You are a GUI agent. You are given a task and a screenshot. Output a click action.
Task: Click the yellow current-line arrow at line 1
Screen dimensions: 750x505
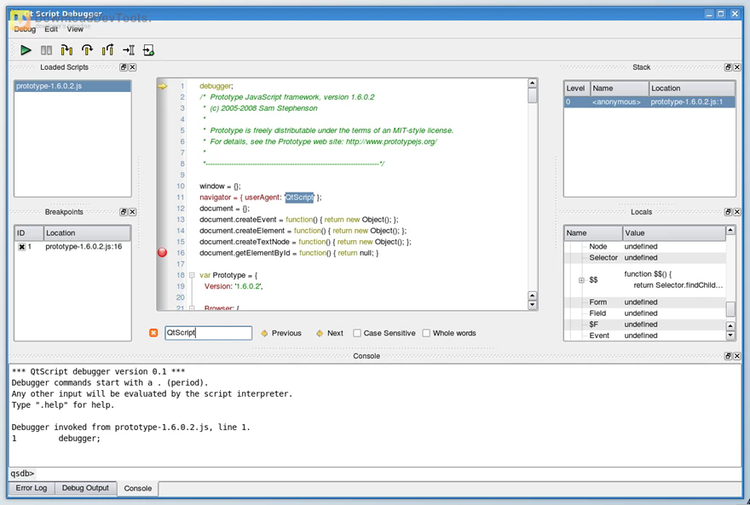[162, 86]
